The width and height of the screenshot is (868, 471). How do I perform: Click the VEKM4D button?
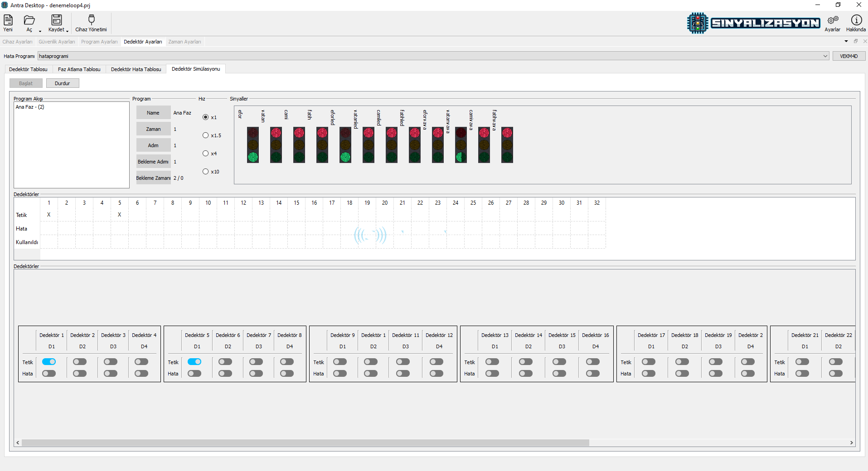pos(849,56)
